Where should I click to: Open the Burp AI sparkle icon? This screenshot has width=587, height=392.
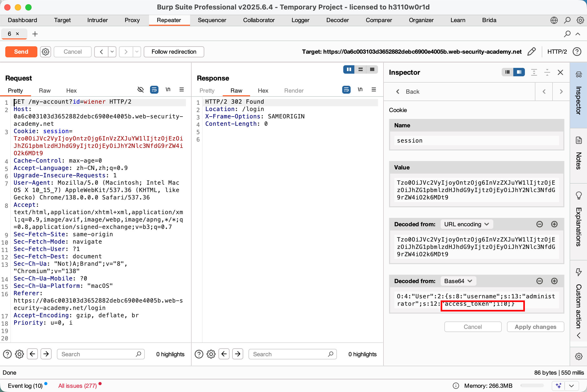coord(558,386)
